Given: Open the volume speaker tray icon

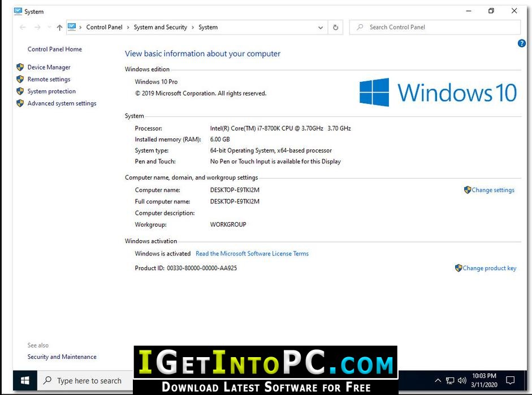Looking at the screenshot, I should (x=462, y=380).
